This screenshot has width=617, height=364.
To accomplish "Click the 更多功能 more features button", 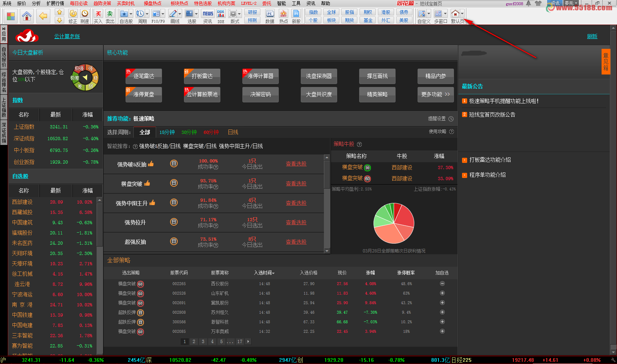I will pos(436,94).
